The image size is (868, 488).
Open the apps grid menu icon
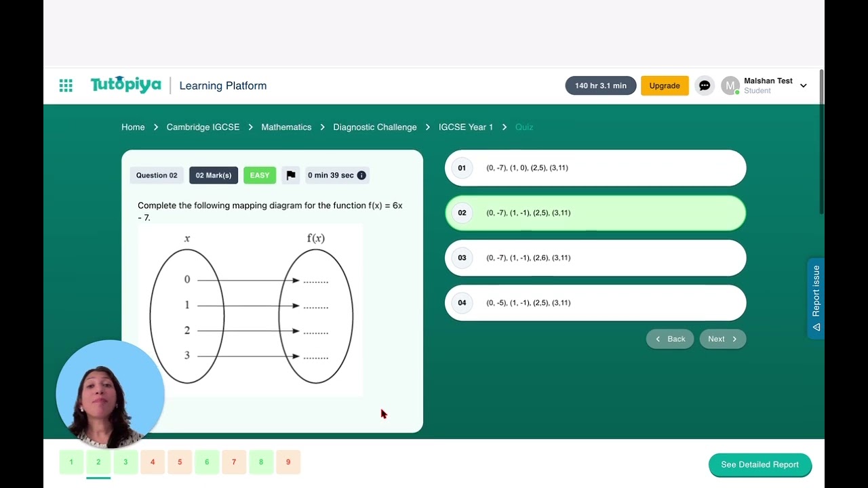[x=66, y=85]
